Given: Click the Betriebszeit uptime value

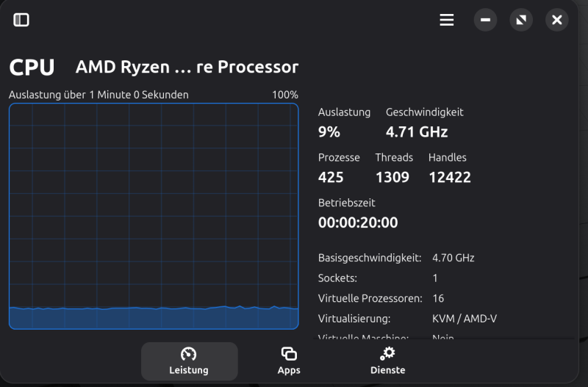Looking at the screenshot, I should point(357,223).
